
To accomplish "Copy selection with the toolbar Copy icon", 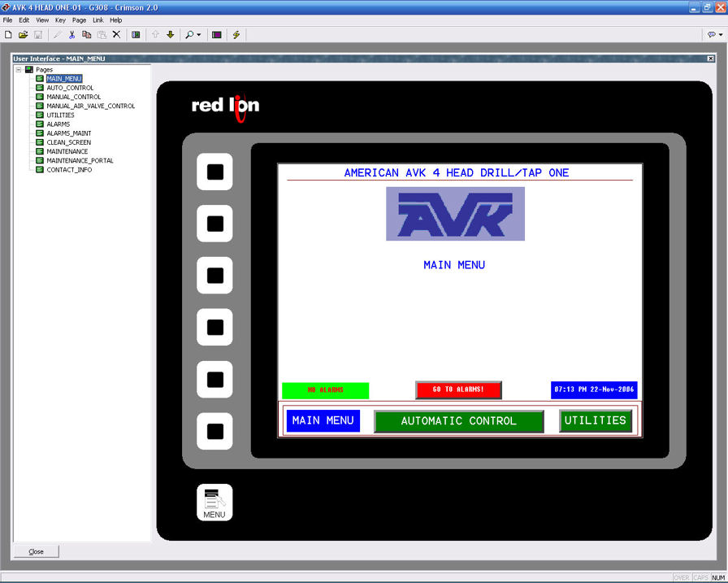I will coord(86,35).
